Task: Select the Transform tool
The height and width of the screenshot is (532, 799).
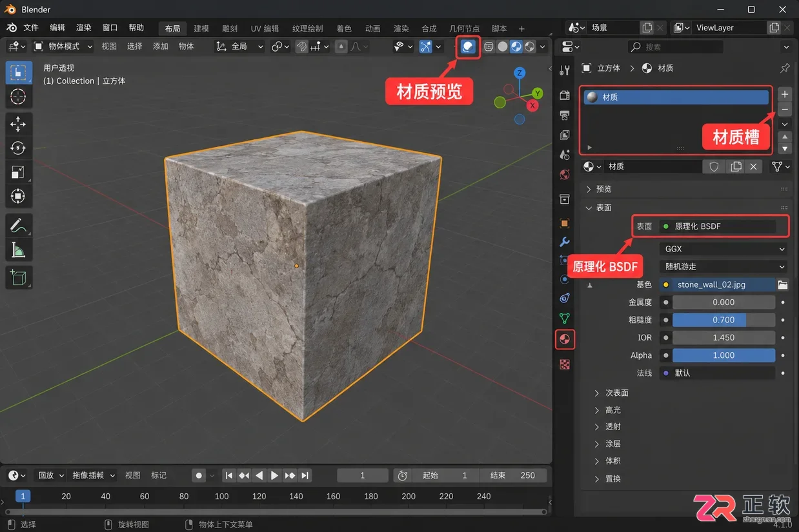Action: 19,196
